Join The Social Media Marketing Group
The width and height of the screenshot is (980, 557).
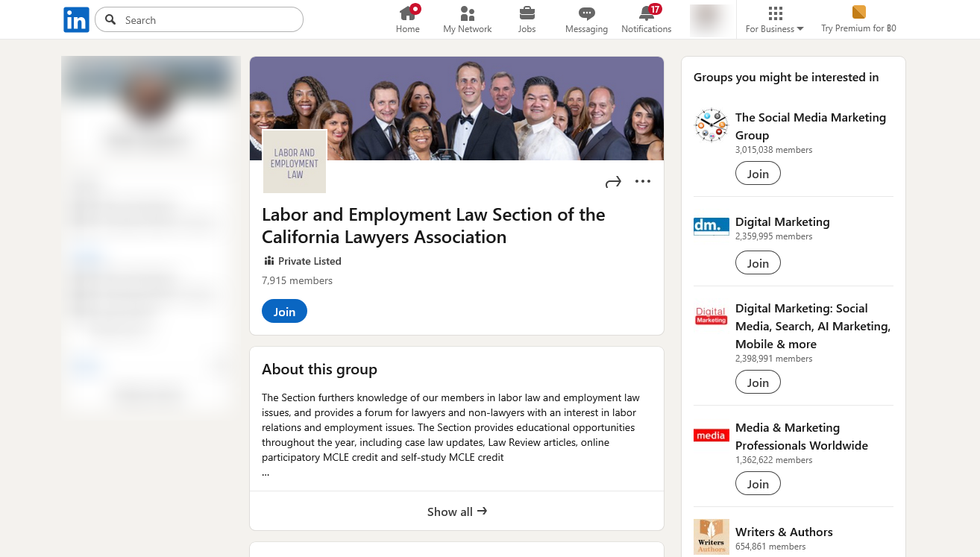coord(758,174)
